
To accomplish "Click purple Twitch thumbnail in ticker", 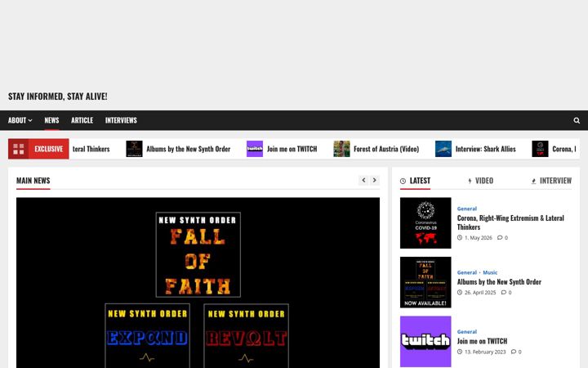I will [x=255, y=149].
